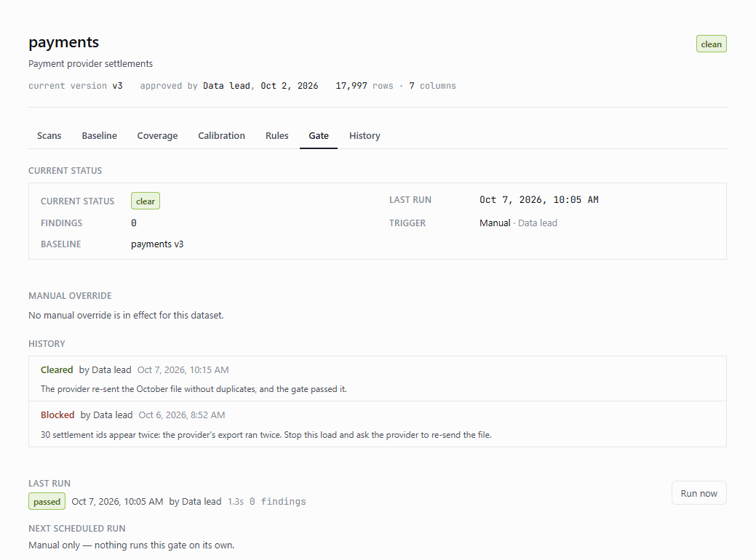Click the Run now button
The image size is (756, 560).
(x=699, y=493)
